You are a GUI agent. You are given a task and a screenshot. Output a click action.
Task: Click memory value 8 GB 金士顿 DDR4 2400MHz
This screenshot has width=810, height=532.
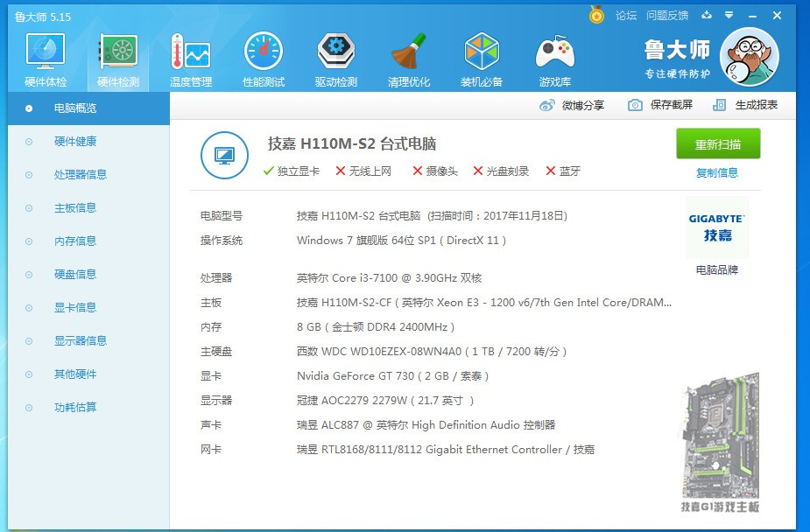point(376,327)
